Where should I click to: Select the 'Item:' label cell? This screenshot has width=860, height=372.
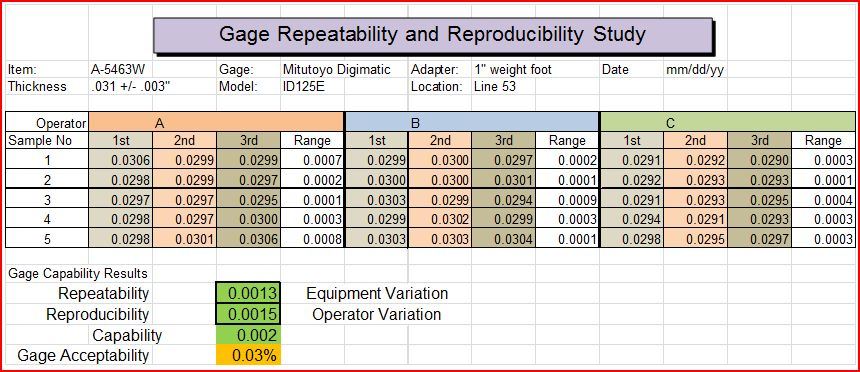[x=23, y=70]
